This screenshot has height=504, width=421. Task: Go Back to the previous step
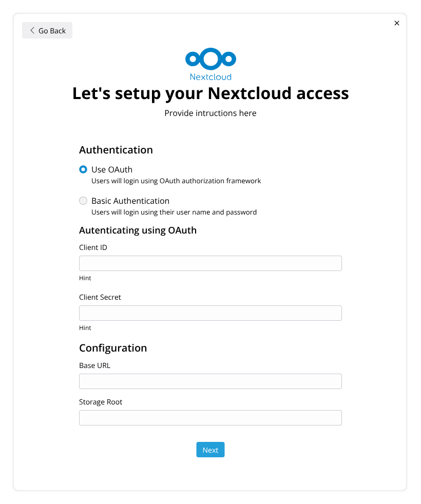point(47,30)
